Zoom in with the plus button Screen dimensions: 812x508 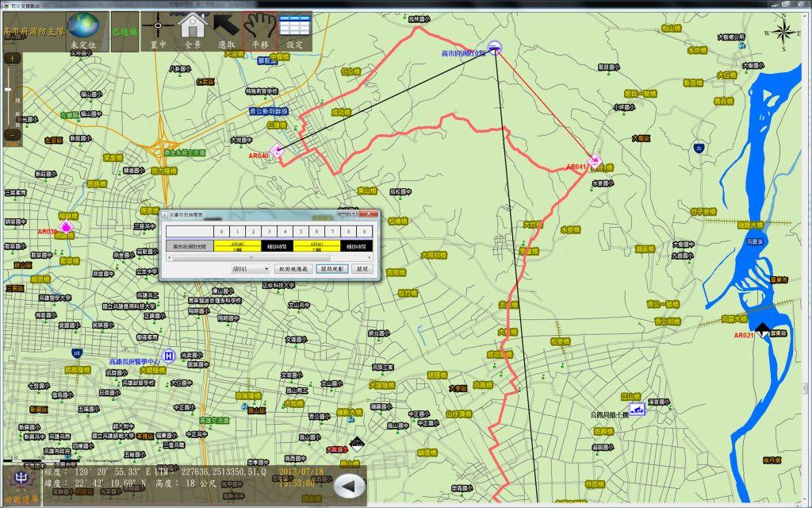[12, 58]
